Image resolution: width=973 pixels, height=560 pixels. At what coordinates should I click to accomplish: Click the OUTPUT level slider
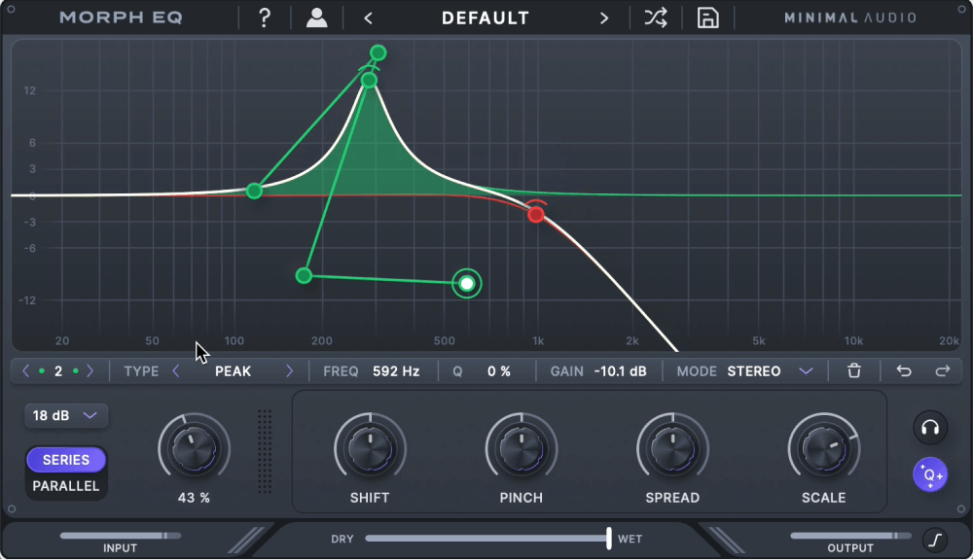(850, 536)
